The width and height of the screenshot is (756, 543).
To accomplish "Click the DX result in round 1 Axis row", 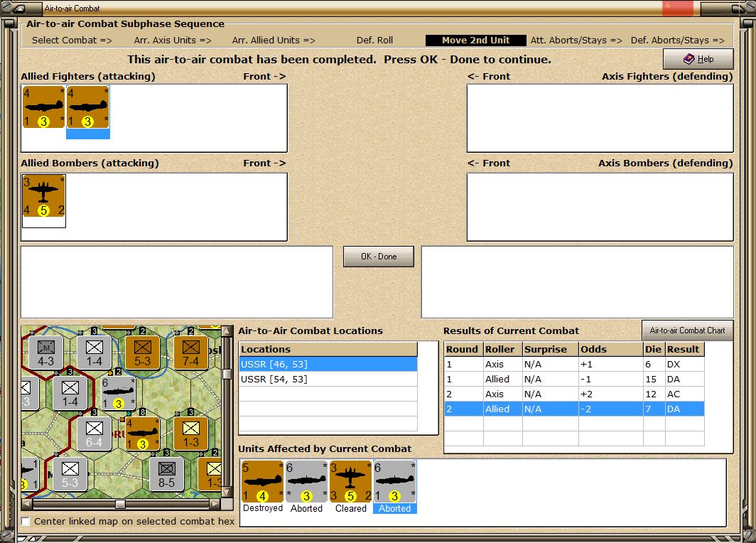I will pyautogui.click(x=685, y=364).
